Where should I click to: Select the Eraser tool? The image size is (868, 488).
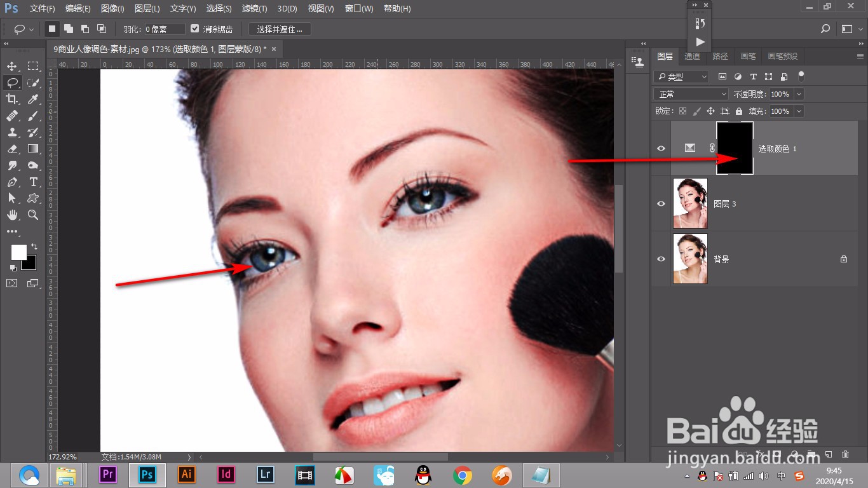[12, 149]
